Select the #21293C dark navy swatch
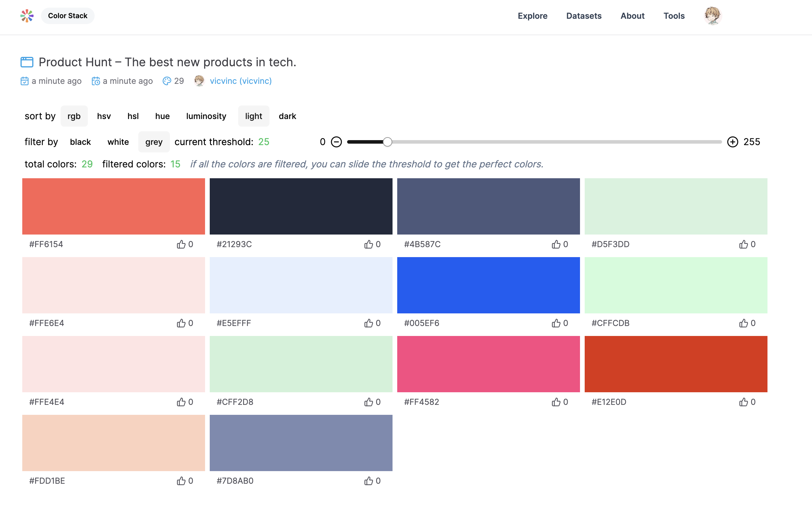Image resolution: width=812 pixels, height=506 pixels. click(301, 206)
